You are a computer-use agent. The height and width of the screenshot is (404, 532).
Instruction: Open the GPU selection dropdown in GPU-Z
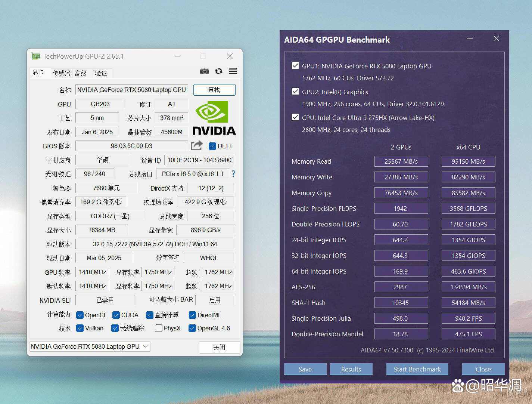click(x=90, y=346)
